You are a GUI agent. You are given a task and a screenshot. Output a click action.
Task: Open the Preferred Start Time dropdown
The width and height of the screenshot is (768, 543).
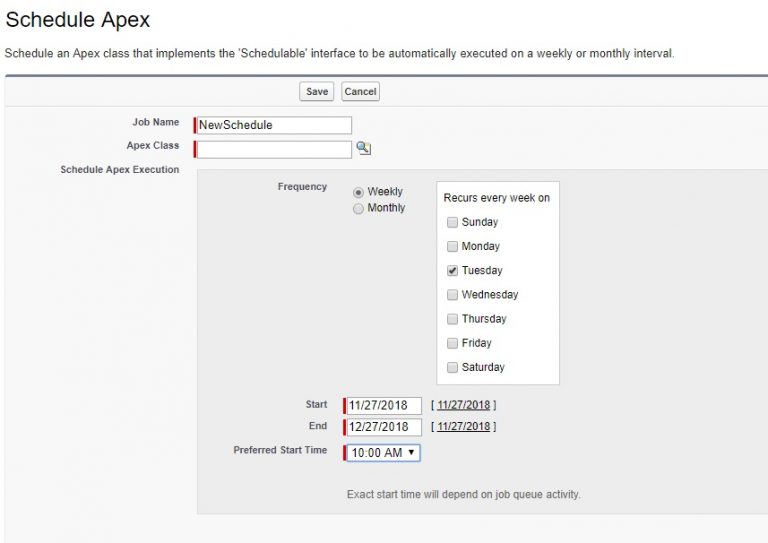click(x=383, y=453)
